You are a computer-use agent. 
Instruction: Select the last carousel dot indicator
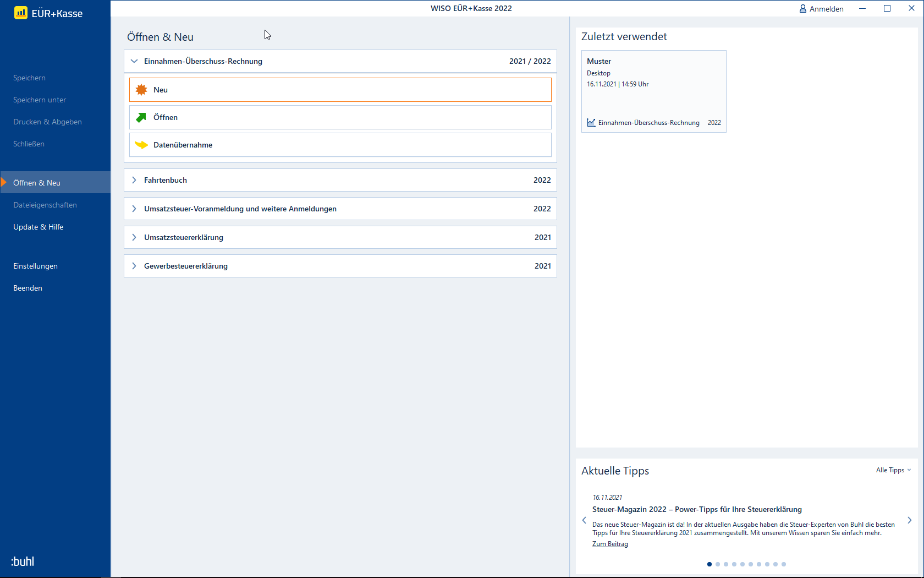pyautogui.click(x=784, y=564)
